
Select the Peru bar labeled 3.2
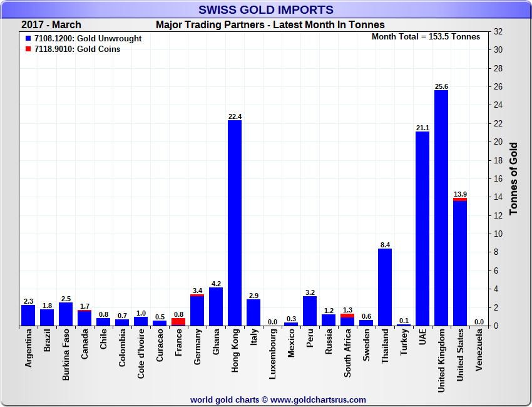(310, 311)
